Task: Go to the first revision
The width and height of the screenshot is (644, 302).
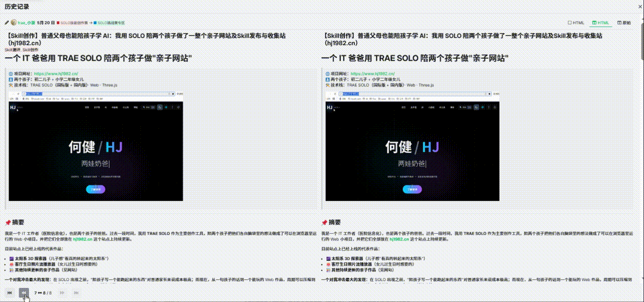Action: [10, 292]
